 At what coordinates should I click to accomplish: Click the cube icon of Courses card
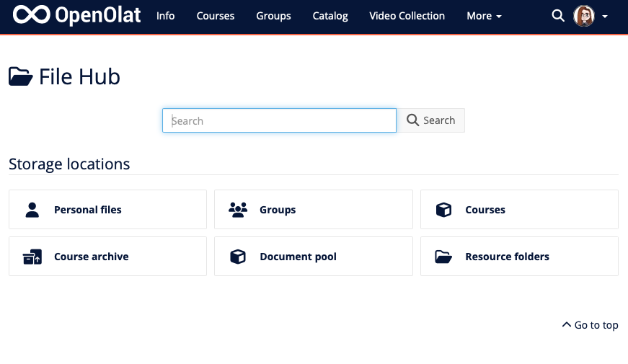[443, 210]
